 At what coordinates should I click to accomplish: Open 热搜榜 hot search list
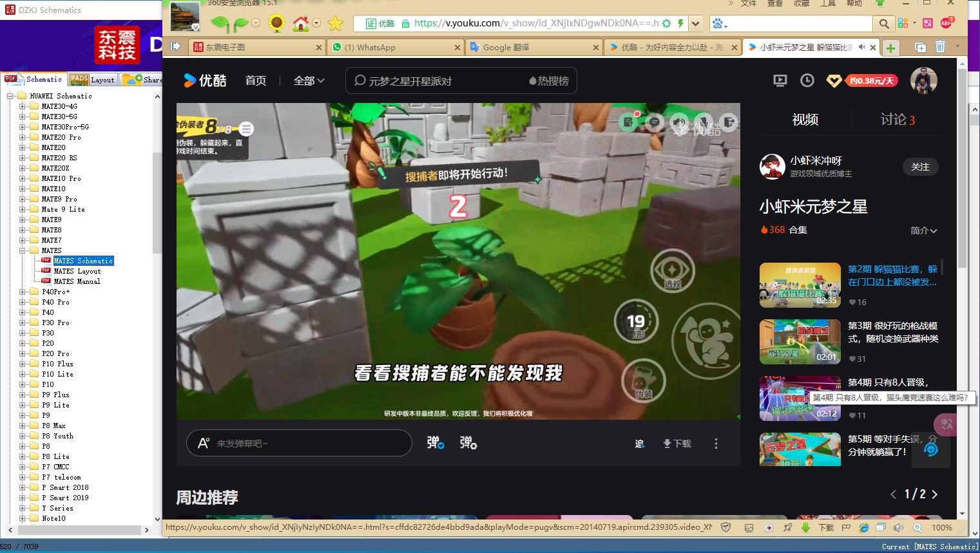[548, 81]
